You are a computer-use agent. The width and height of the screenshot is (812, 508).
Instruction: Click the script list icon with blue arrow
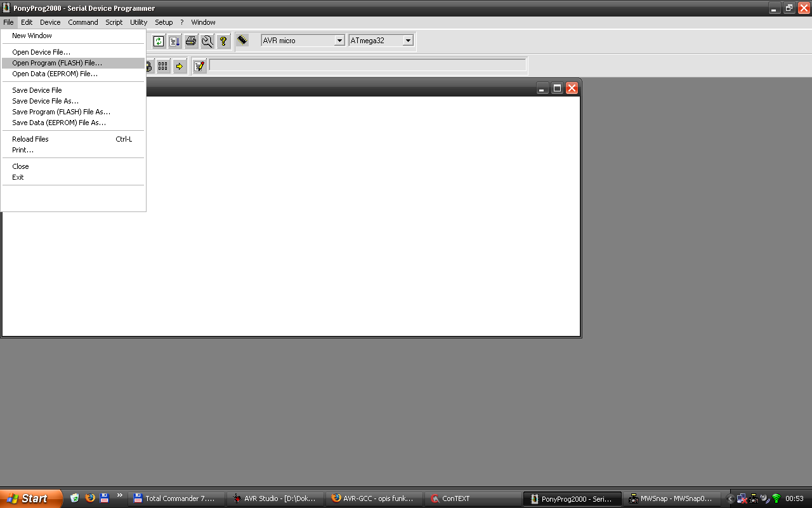point(175,41)
